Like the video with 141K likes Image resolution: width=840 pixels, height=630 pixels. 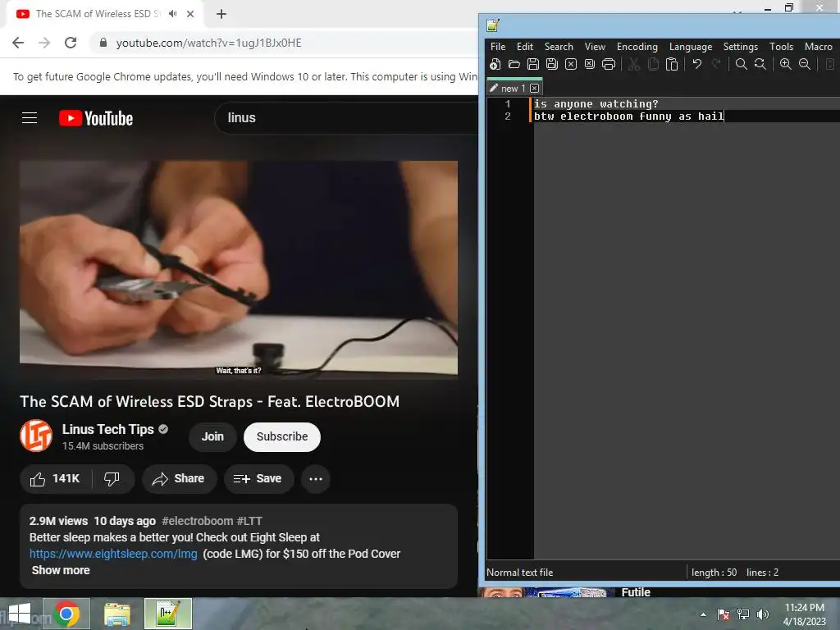point(55,479)
